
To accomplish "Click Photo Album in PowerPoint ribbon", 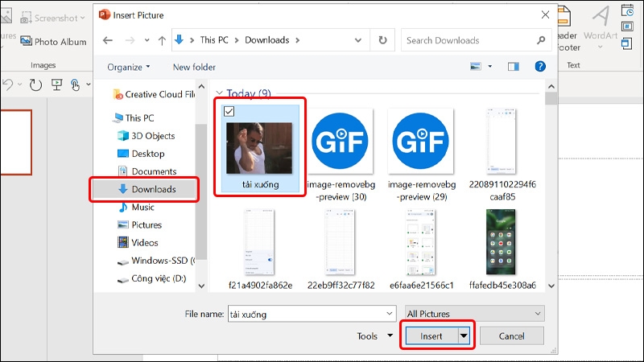I will (x=53, y=42).
